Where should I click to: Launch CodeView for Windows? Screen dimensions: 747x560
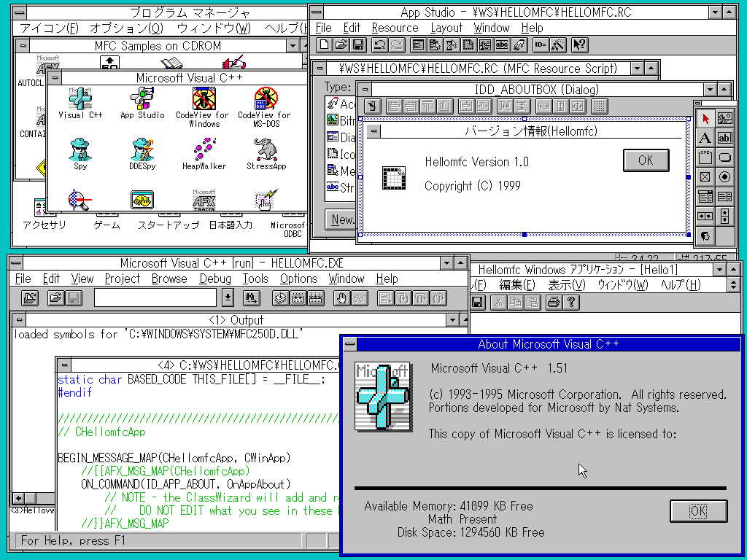[203, 101]
